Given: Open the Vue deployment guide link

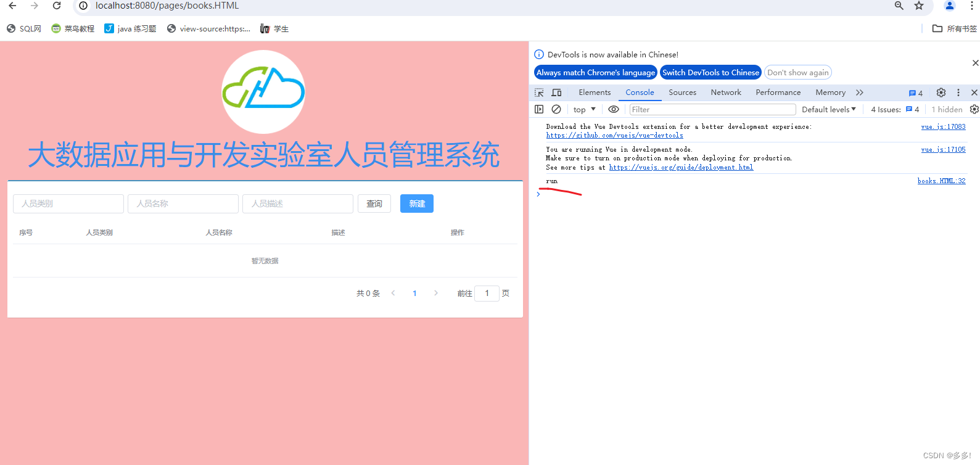Looking at the screenshot, I should tap(681, 168).
